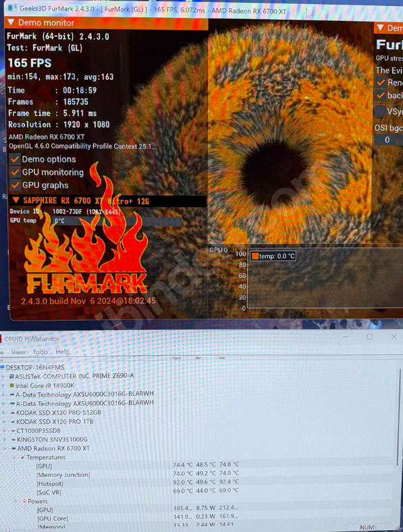This screenshot has height=532, width=403.
Task: Select the KINGSTON SNV3S1000G tree item
Action: tap(52, 439)
